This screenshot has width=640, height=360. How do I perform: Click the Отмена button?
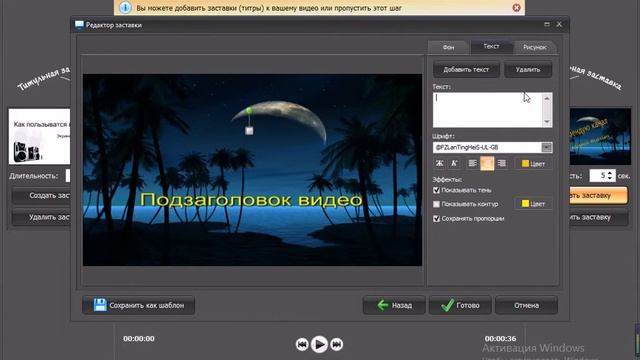coord(526,305)
